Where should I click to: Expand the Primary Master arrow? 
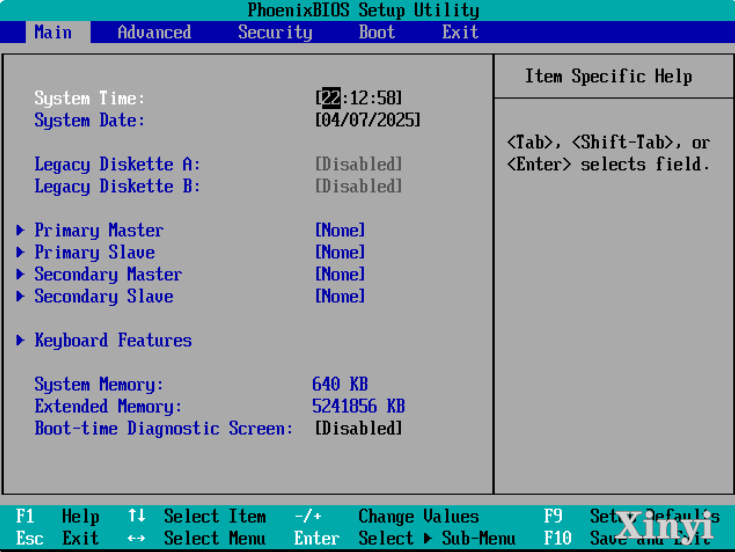(x=20, y=230)
